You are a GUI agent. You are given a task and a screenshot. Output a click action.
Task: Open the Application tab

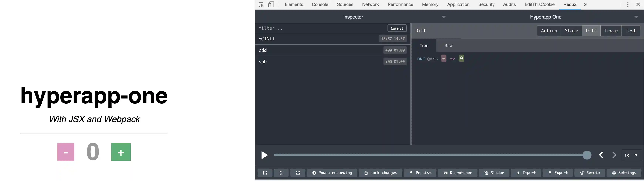point(458,4)
